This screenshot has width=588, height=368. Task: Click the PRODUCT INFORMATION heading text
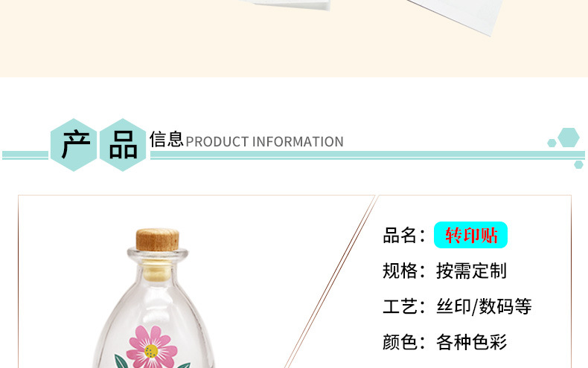[x=264, y=142]
